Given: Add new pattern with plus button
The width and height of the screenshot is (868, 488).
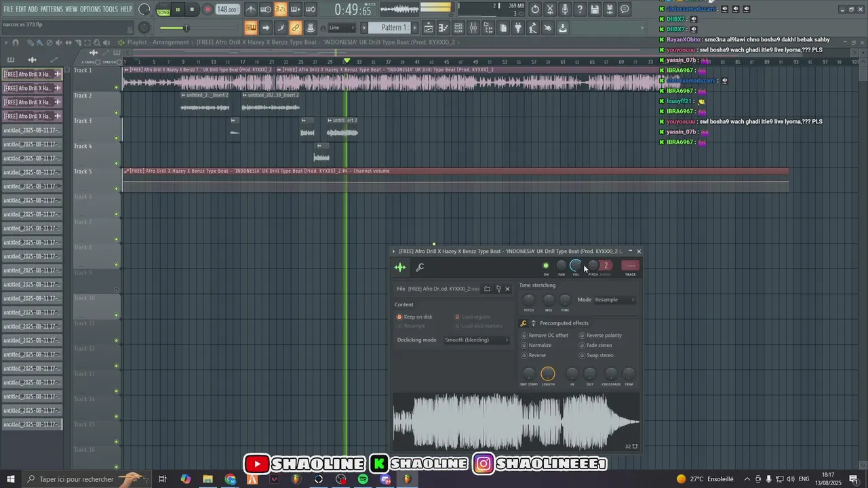Looking at the screenshot, I should [x=414, y=28].
